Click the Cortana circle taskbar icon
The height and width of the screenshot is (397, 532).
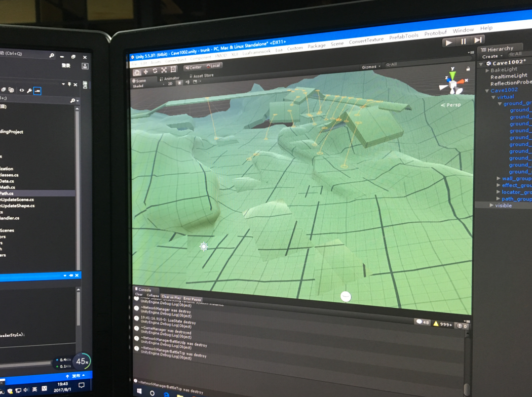coord(152,393)
